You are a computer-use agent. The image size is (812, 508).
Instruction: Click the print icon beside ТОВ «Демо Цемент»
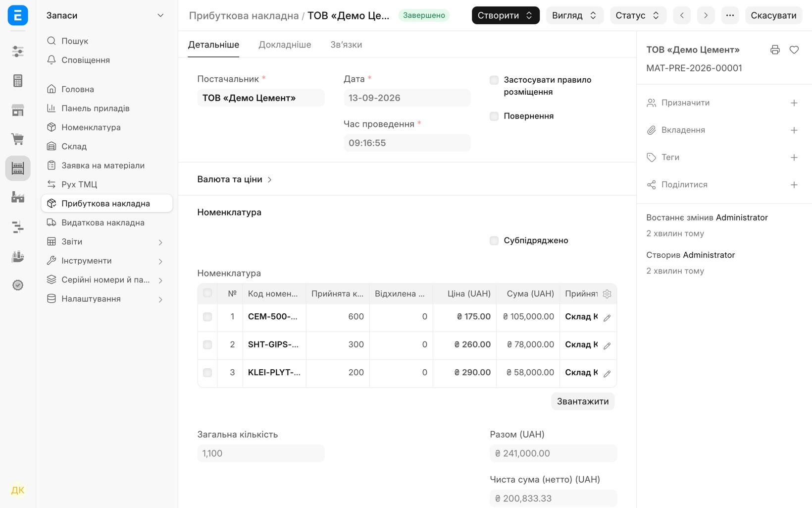click(x=775, y=50)
